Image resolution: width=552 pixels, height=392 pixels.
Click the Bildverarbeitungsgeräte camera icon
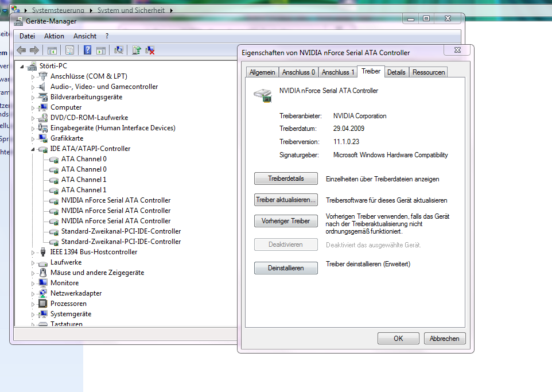coord(43,97)
